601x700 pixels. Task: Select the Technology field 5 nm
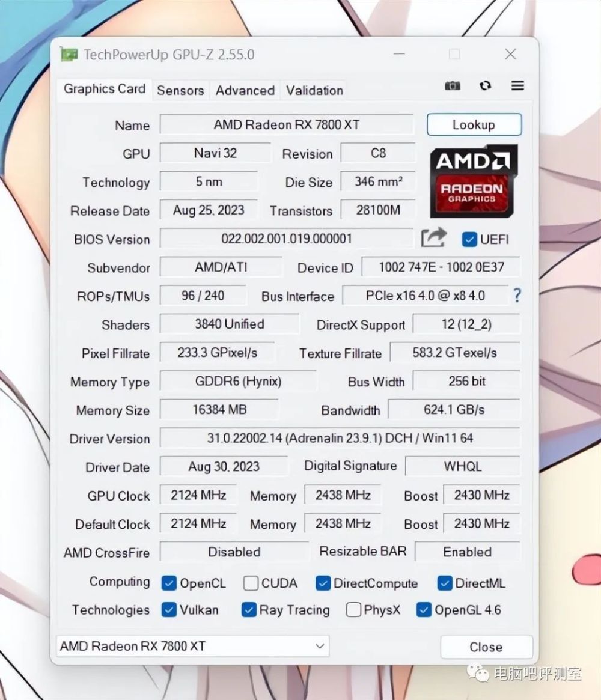pos(209,181)
